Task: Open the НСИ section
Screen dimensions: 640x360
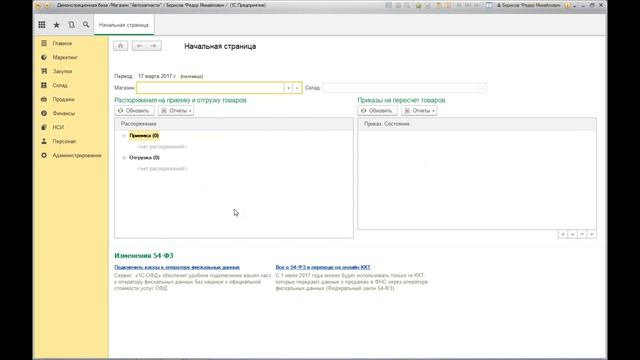Action: 58,127
